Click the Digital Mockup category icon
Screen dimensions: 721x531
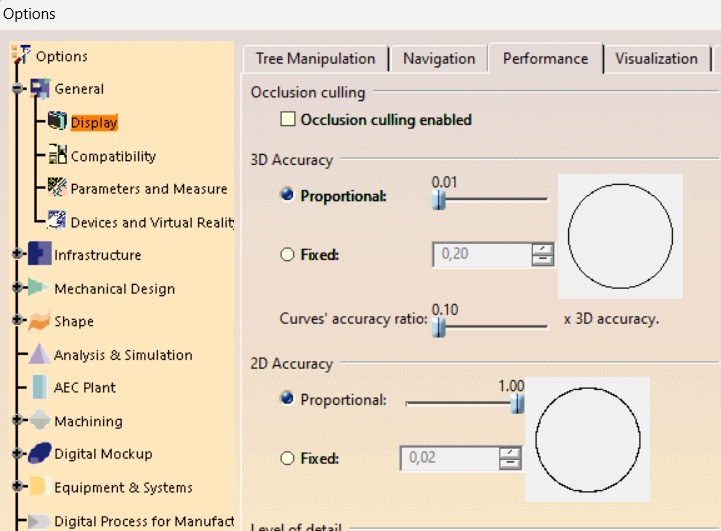tap(39, 453)
